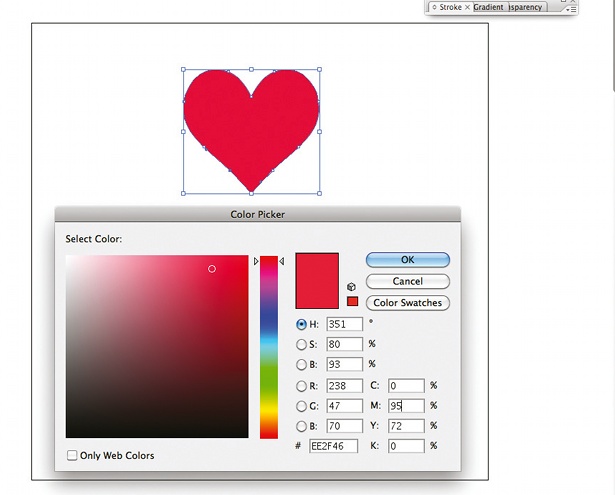Click Cancel in the Color Picker
The image size is (615, 495).
[x=408, y=281]
